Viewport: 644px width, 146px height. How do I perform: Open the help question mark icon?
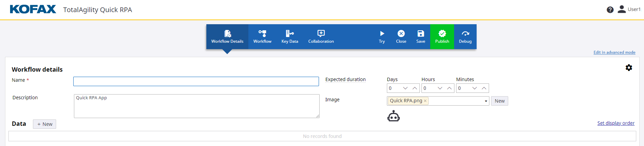[x=610, y=10]
